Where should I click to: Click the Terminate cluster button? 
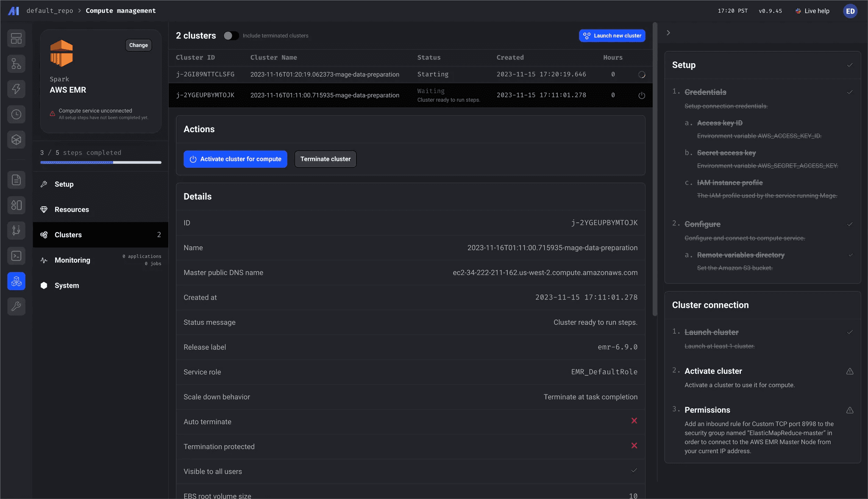pyautogui.click(x=325, y=159)
